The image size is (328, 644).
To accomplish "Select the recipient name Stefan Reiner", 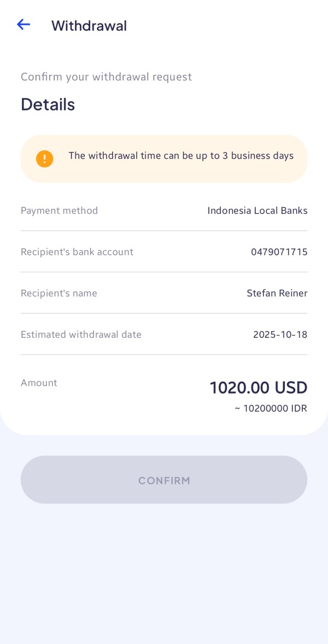I will pos(277,294).
